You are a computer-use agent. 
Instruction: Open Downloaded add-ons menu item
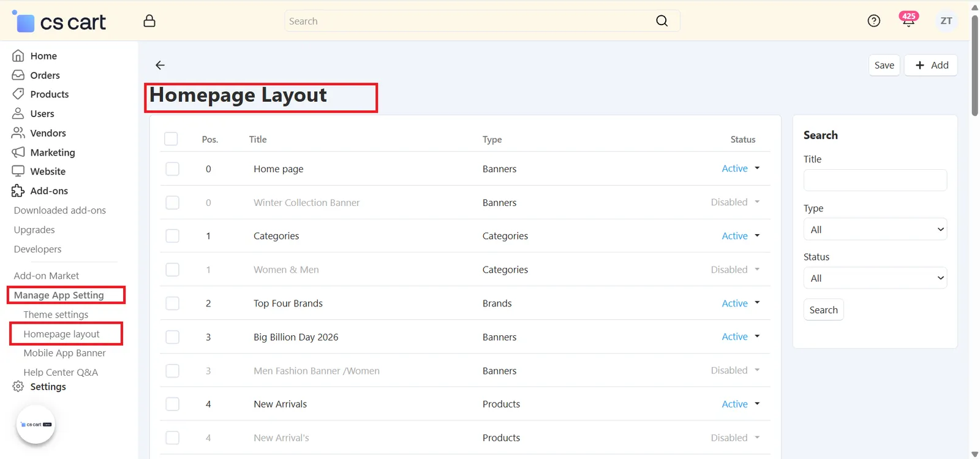(60, 210)
